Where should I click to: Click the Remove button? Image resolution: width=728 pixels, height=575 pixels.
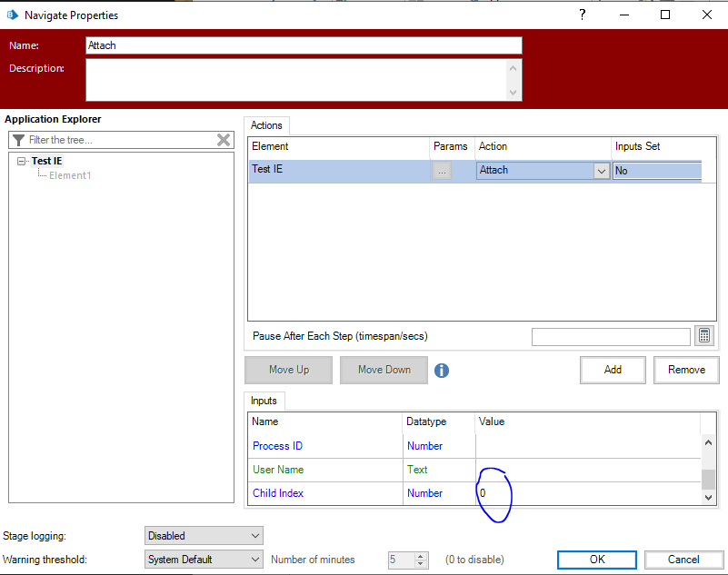click(686, 370)
